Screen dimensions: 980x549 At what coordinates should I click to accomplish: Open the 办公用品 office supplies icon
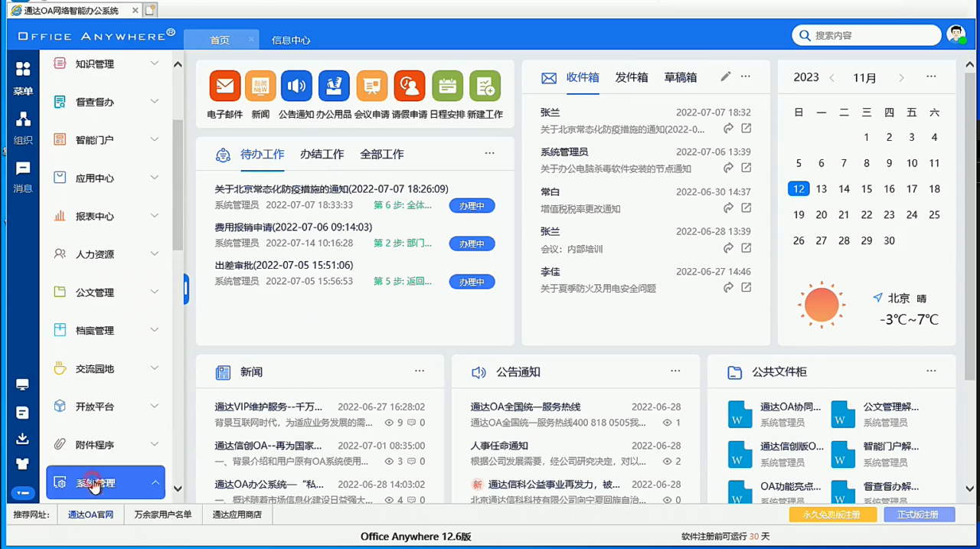coord(334,87)
